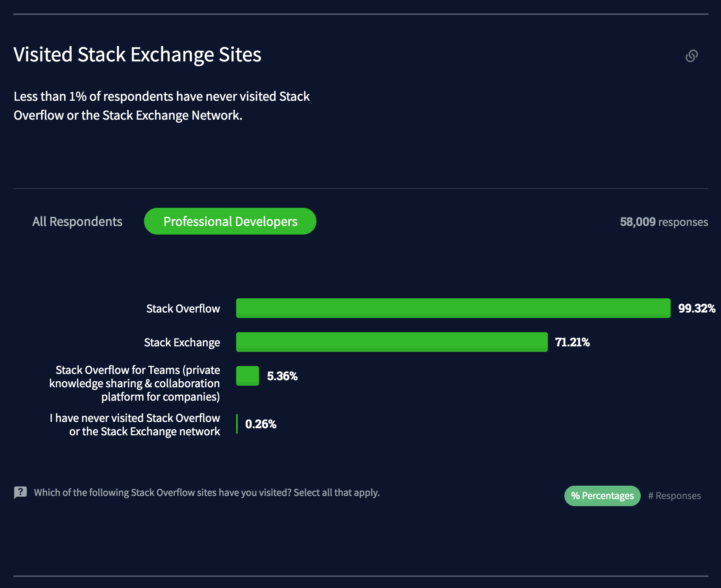Switch to the All Respondents tab
Viewport: 721px width, 588px height.
[77, 222]
